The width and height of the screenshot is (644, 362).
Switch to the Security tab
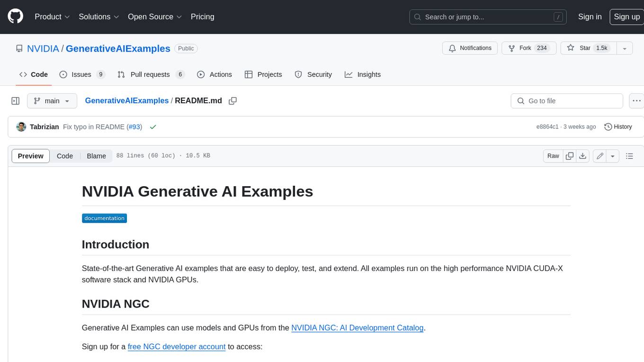point(313,74)
